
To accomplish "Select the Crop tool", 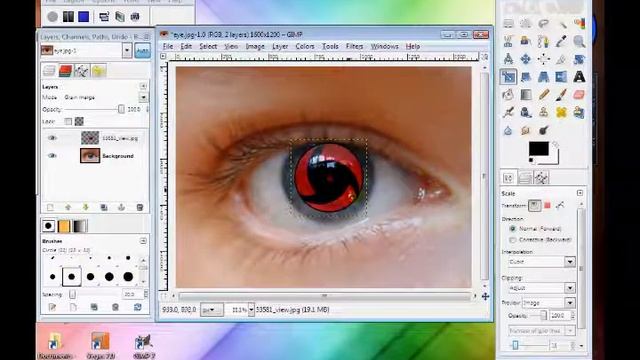I will point(562,59).
